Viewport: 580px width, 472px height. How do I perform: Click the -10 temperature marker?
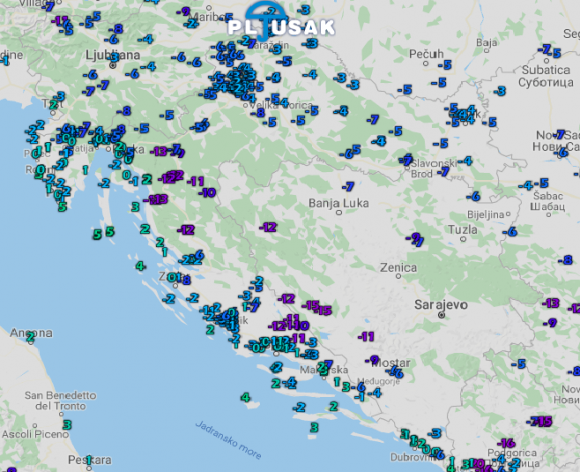coord(207,192)
